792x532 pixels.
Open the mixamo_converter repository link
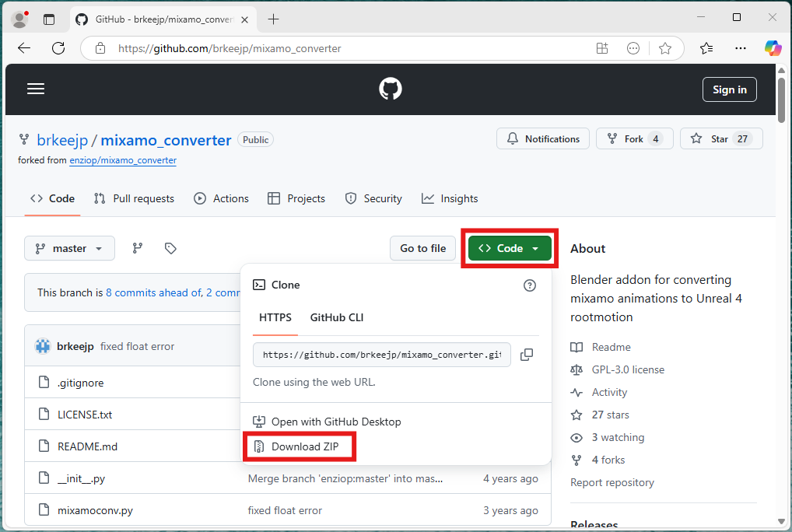pyautogui.click(x=166, y=140)
